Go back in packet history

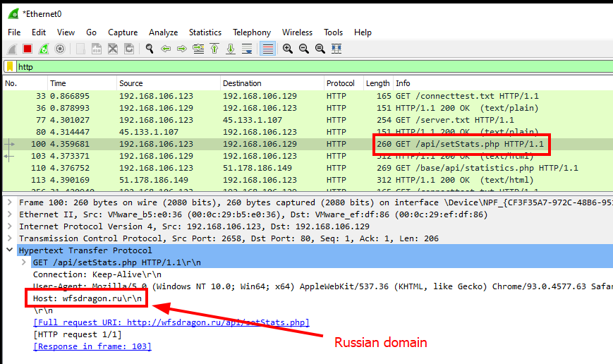pos(166,49)
